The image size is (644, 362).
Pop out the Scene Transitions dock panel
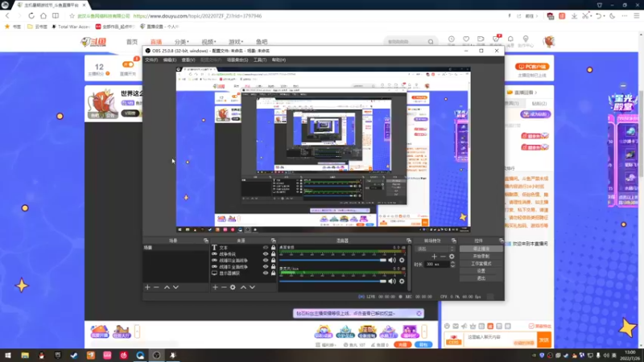click(x=454, y=241)
